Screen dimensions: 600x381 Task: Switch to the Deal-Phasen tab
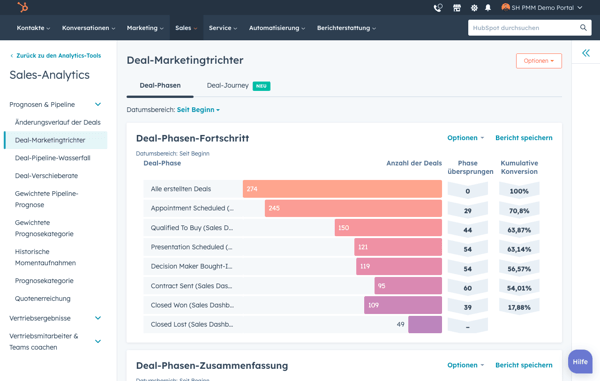(160, 85)
